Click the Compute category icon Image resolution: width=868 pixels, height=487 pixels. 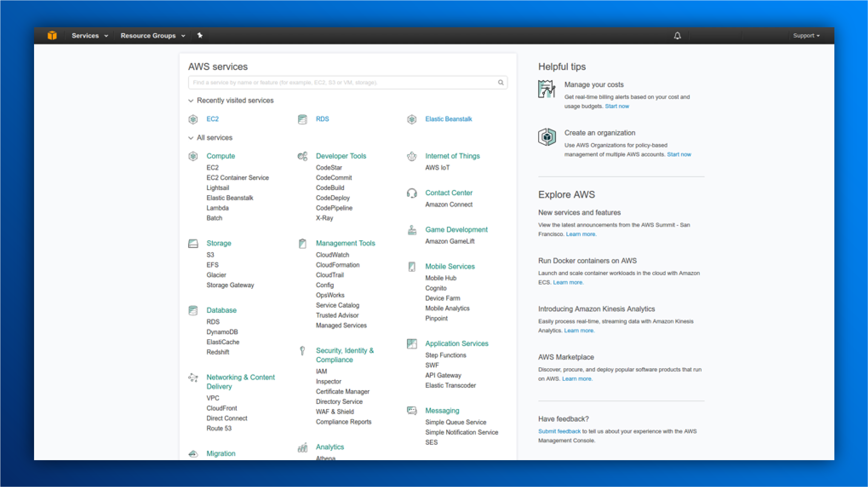(x=193, y=156)
